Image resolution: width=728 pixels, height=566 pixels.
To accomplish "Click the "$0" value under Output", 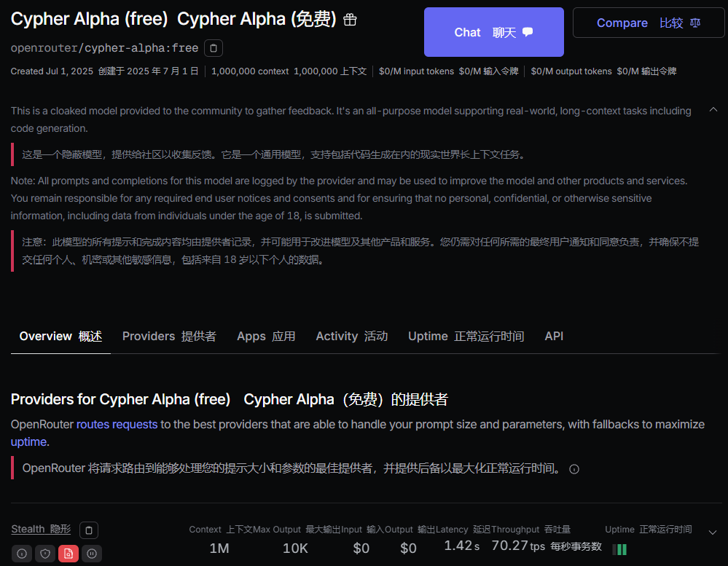I will pos(409,549).
